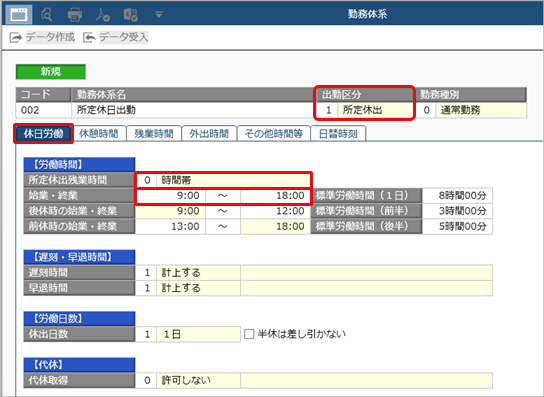Click 休出日数 code field 1
The width and height of the screenshot is (544, 397).
146,334
